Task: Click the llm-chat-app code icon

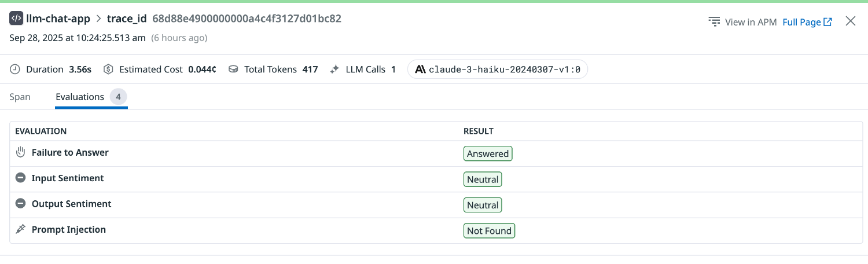Action: 16,19
